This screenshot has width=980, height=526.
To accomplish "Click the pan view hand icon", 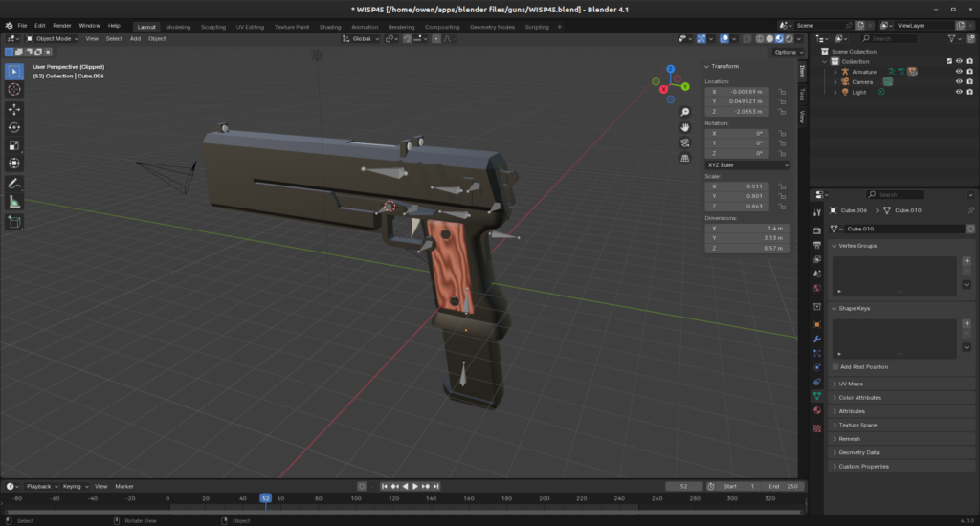I will click(685, 127).
